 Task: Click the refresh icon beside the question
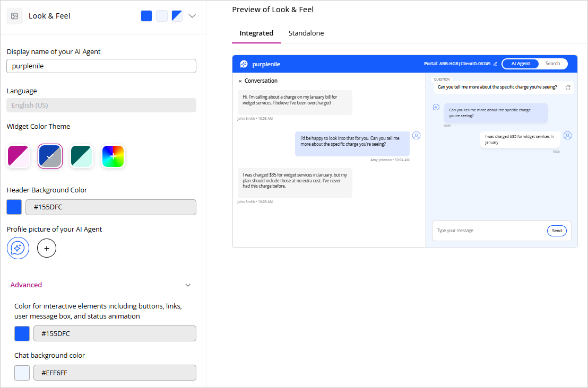coord(568,87)
